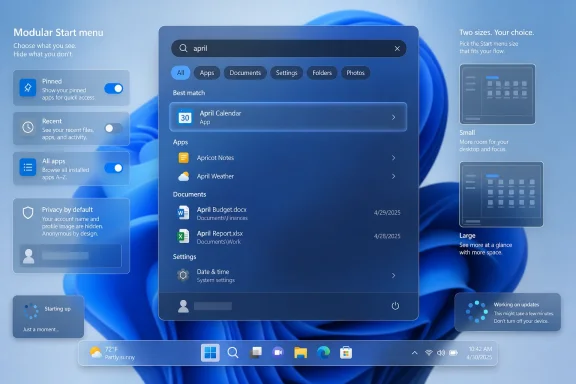Viewport: 576px width, 384px height.
Task: Turn off the All apps toggle
Action: 114,168
